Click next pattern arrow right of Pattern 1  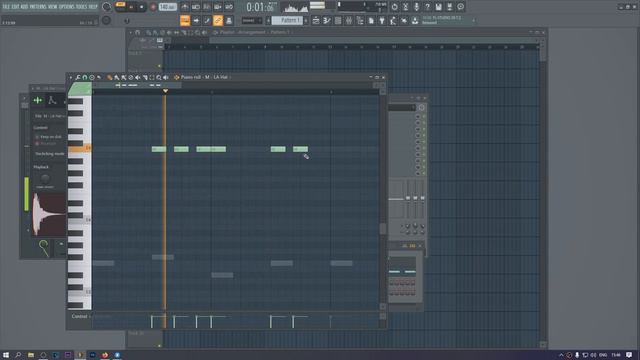click(x=306, y=20)
